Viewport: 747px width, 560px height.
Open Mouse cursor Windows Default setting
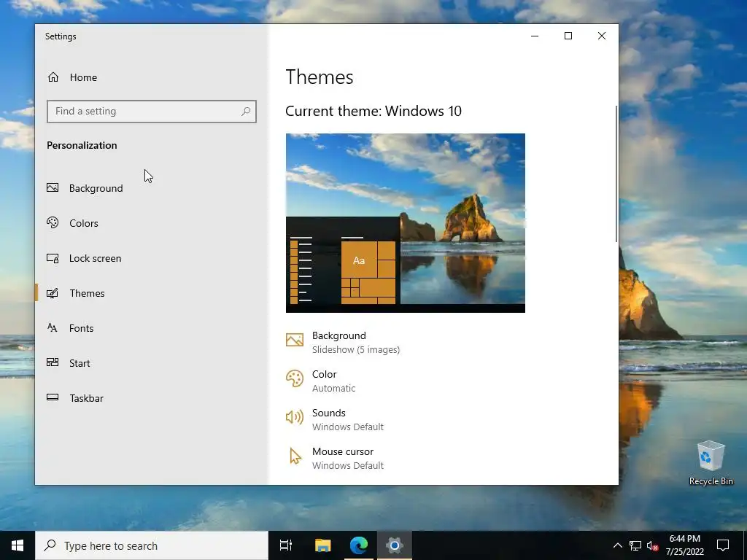coord(335,458)
